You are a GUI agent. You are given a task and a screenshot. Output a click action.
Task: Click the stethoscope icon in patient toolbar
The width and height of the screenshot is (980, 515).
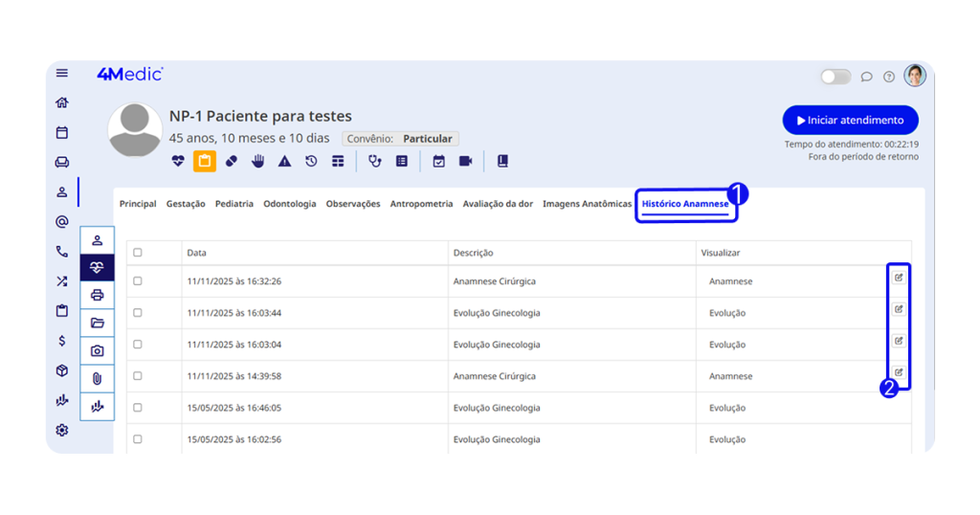coord(375,162)
